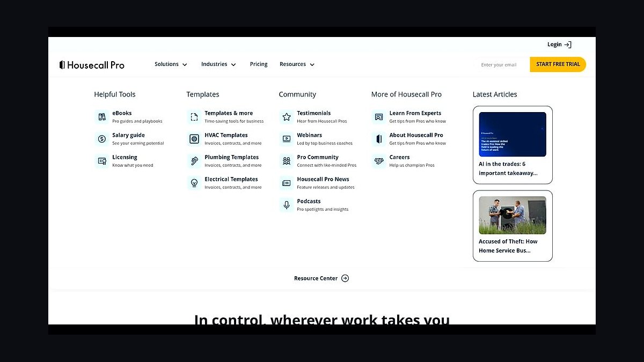Click the Webinars video icon
Viewport: 644px width, 362px height.
tap(287, 139)
